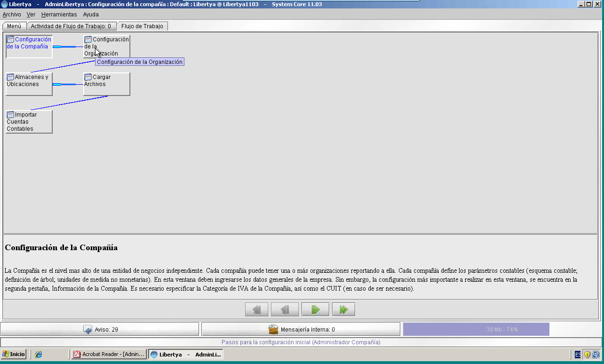Click the memory usage bar 39 Mb - 74%

pos(476,329)
